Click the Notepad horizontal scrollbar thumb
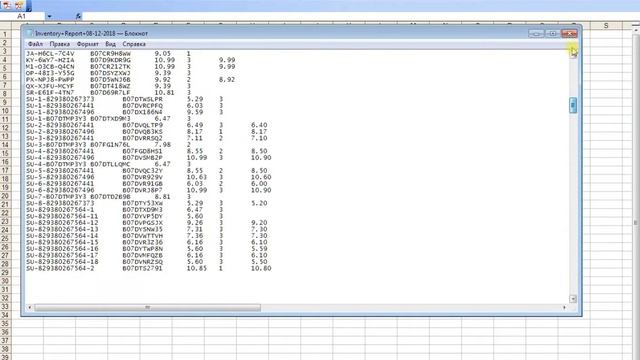 click(147, 307)
